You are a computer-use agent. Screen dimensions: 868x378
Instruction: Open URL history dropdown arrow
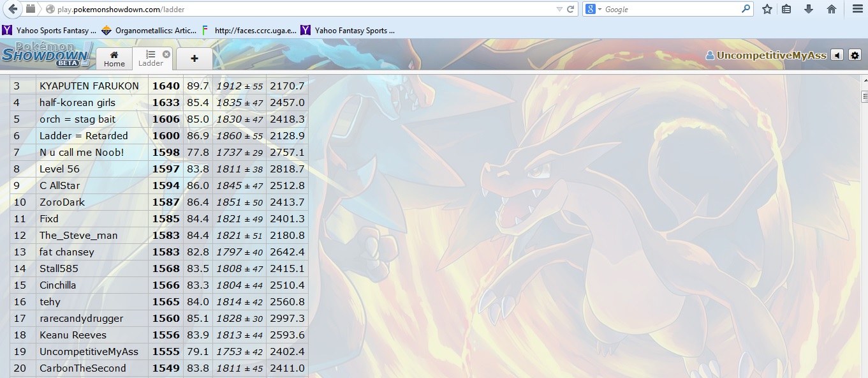point(559,10)
